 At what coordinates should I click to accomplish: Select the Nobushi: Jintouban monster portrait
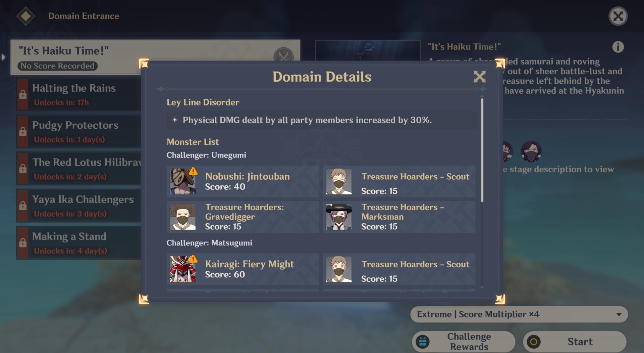click(x=182, y=181)
